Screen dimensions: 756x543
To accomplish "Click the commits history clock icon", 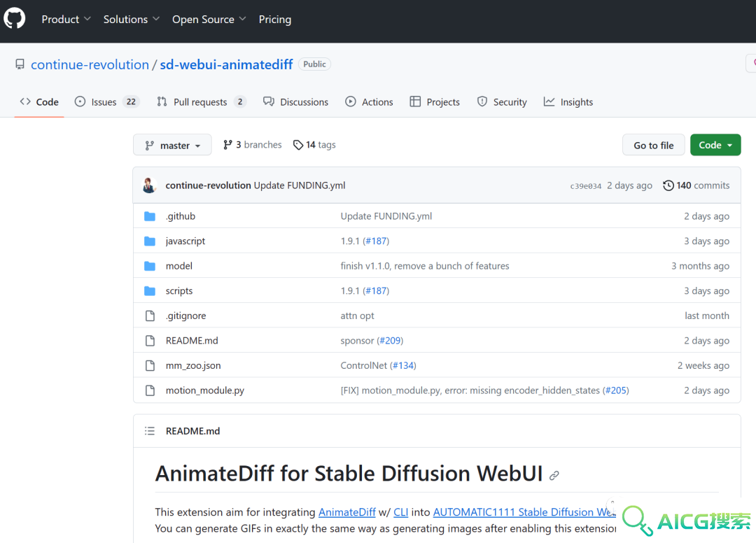I will (668, 185).
